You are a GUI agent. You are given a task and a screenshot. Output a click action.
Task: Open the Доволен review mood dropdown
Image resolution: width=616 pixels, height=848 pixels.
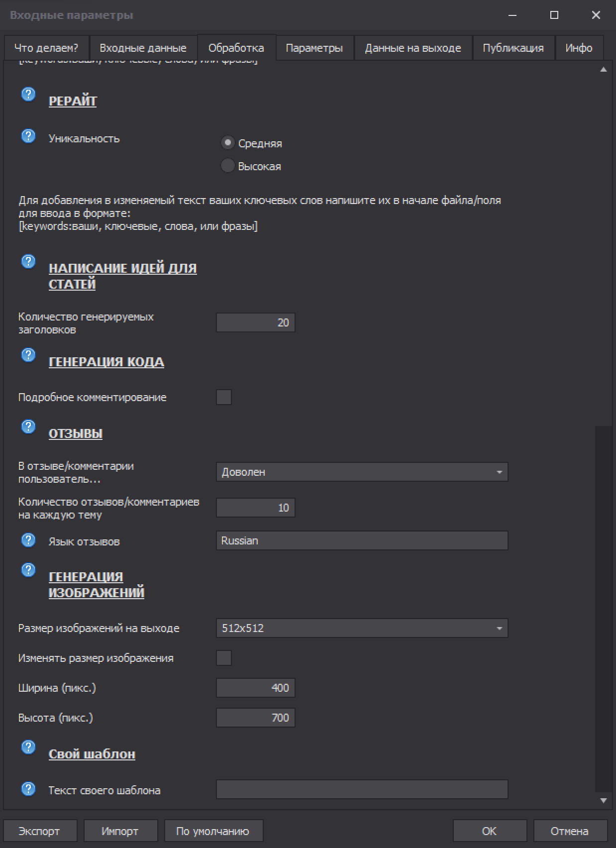click(362, 472)
